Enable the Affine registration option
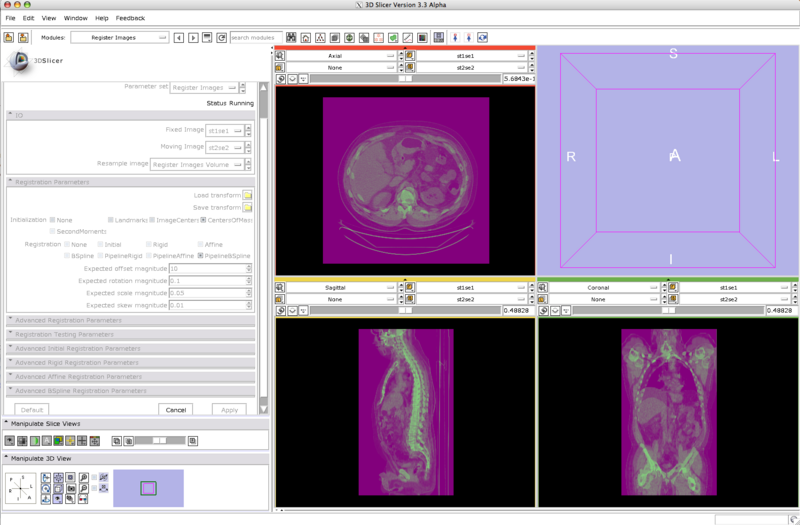Screen dimensions: 800x525 (x=200, y=244)
